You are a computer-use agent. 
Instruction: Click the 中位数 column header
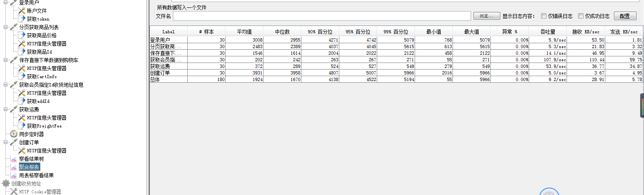[x=282, y=32]
